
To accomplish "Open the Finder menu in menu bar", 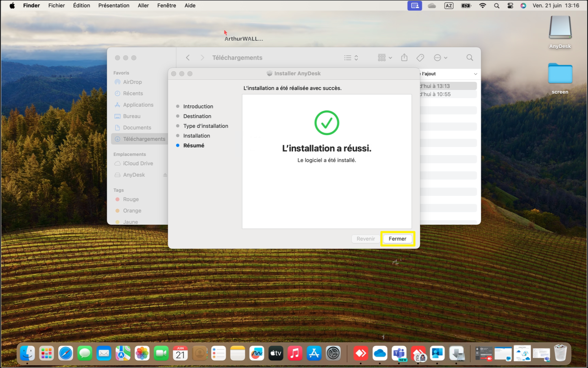I will coord(31,6).
